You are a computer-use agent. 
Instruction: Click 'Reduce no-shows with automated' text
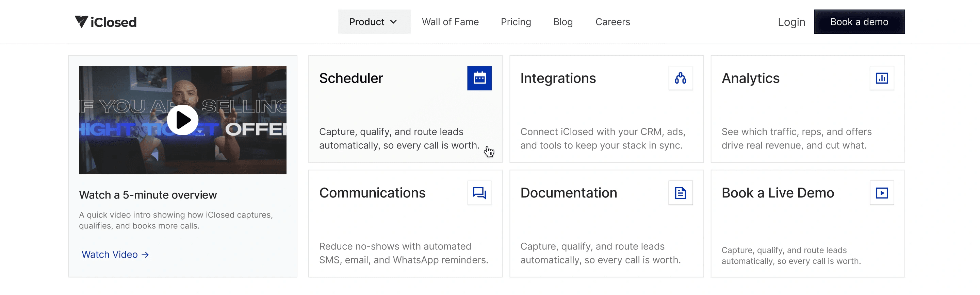coord(404,253)
